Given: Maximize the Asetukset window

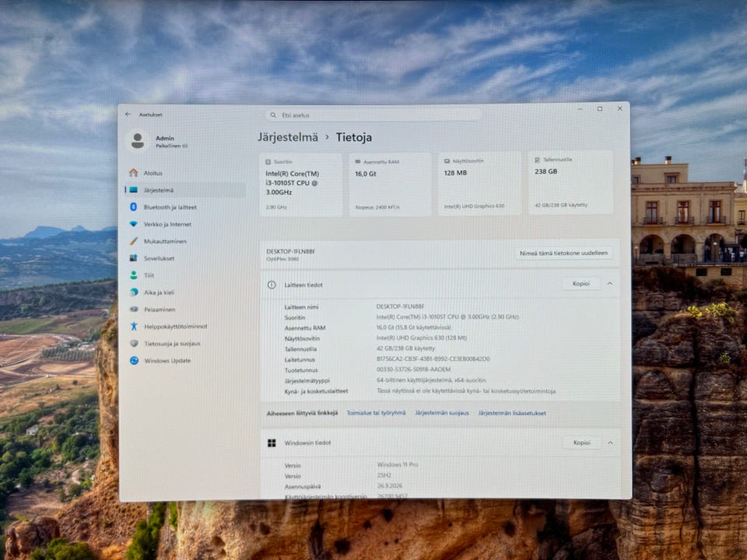Looking at the screenshot, I should point(600,109).
